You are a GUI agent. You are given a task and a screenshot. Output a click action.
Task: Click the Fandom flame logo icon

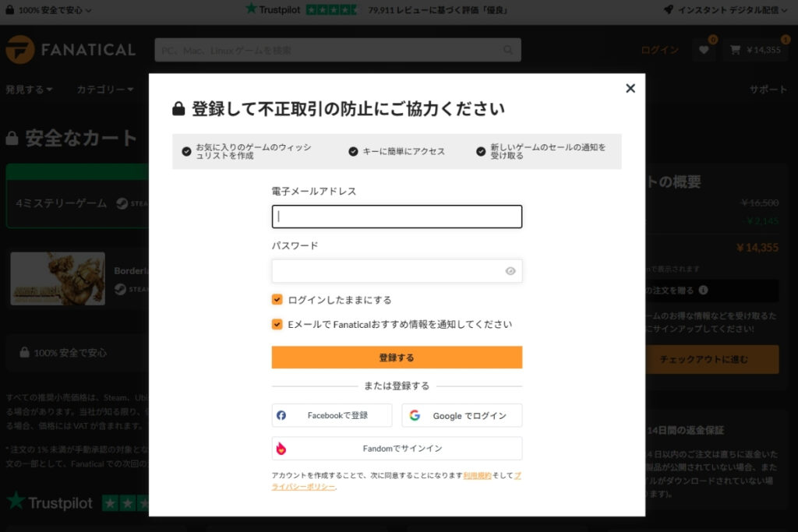click(x=281, y=449)
